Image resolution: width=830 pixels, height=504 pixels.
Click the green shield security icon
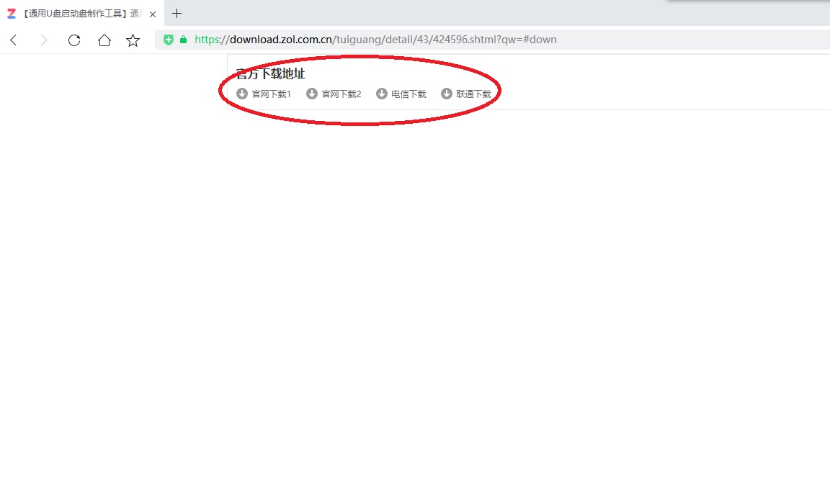point(169,40)
